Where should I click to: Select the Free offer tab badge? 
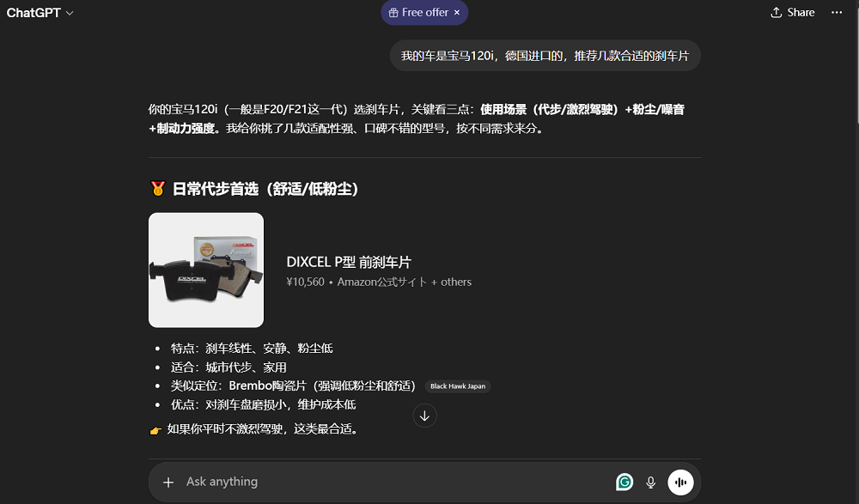[420, 13]
